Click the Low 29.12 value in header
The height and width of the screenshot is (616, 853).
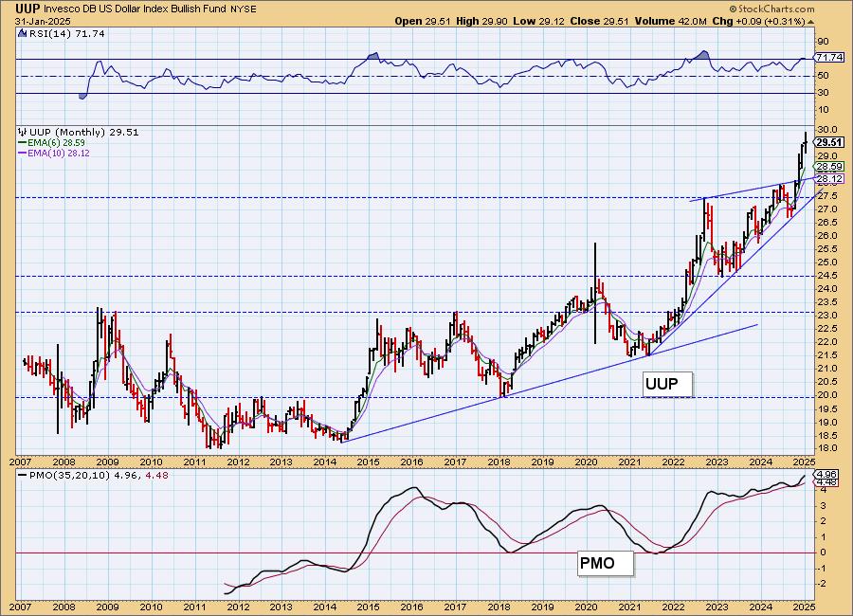click(x=538, y=21)
